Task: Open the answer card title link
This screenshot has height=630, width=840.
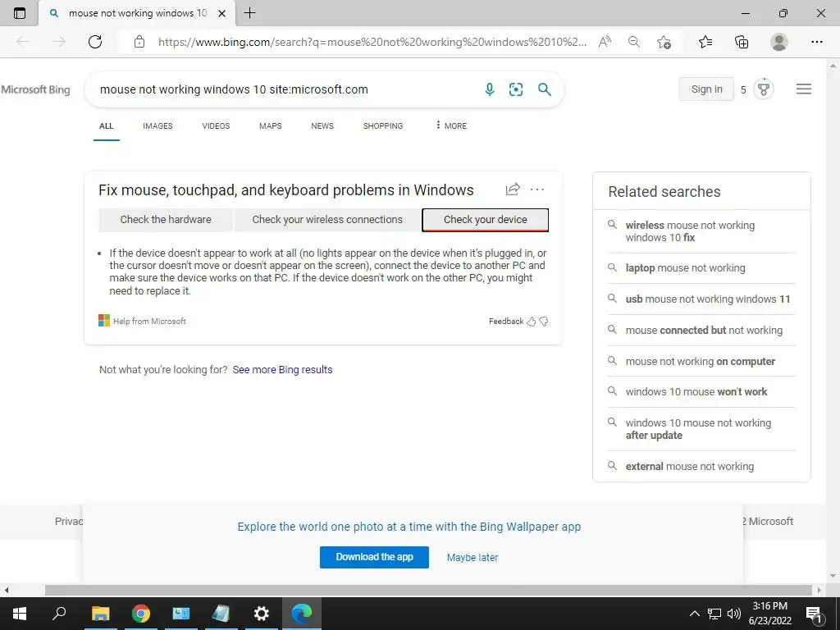Action: click(286, 190)
